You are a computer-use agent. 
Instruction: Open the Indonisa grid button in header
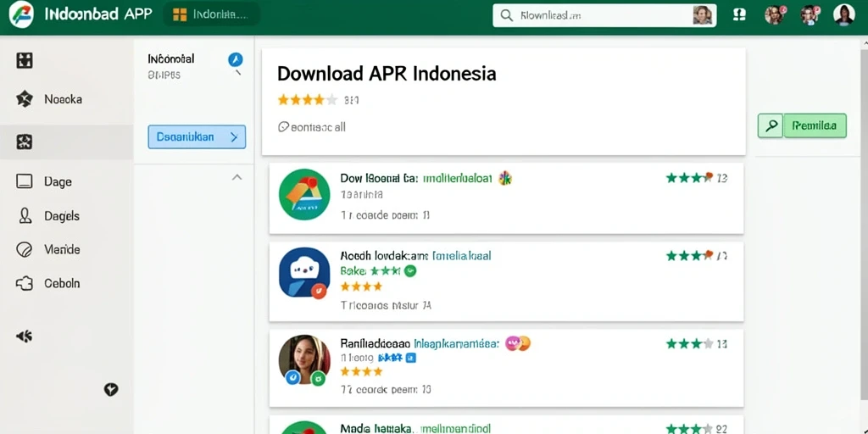pos(211,14)
